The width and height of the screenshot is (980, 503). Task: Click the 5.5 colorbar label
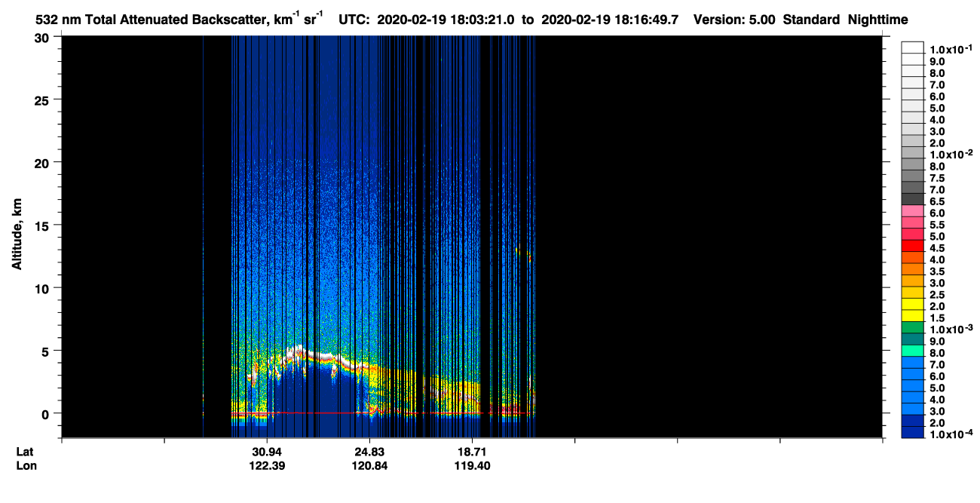tap(937, 225)
